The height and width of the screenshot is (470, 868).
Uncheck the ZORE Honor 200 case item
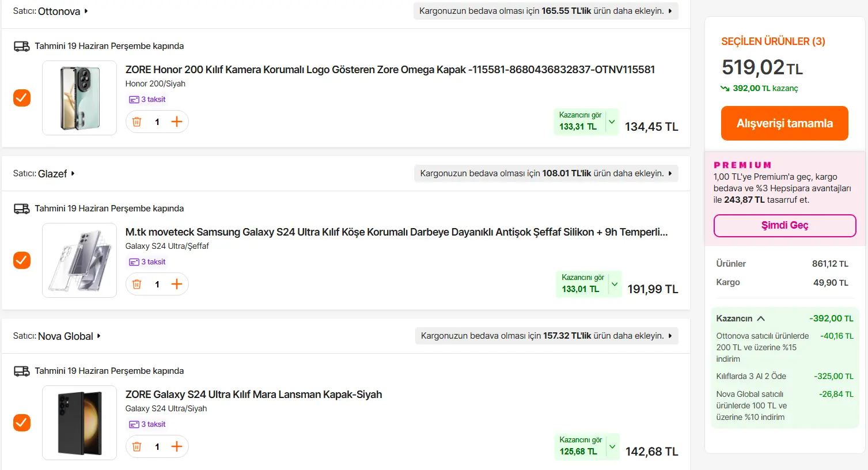tap(22, 98)
